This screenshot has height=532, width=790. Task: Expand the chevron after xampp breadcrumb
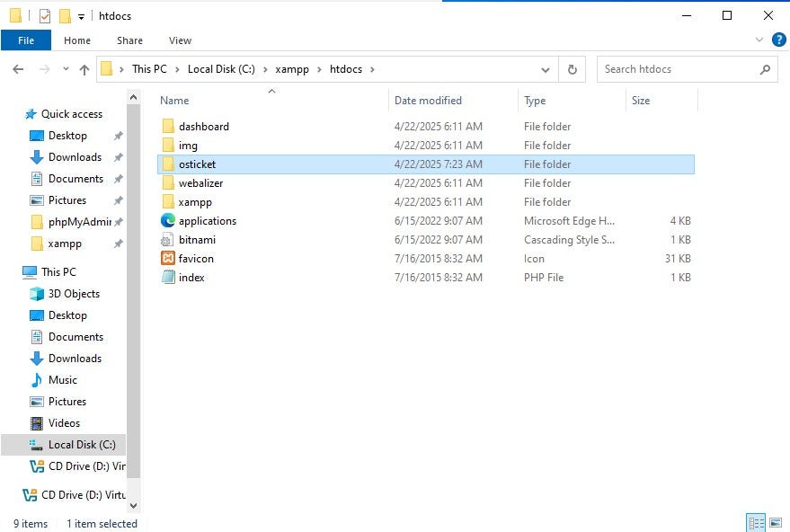(x=319, y=69)
